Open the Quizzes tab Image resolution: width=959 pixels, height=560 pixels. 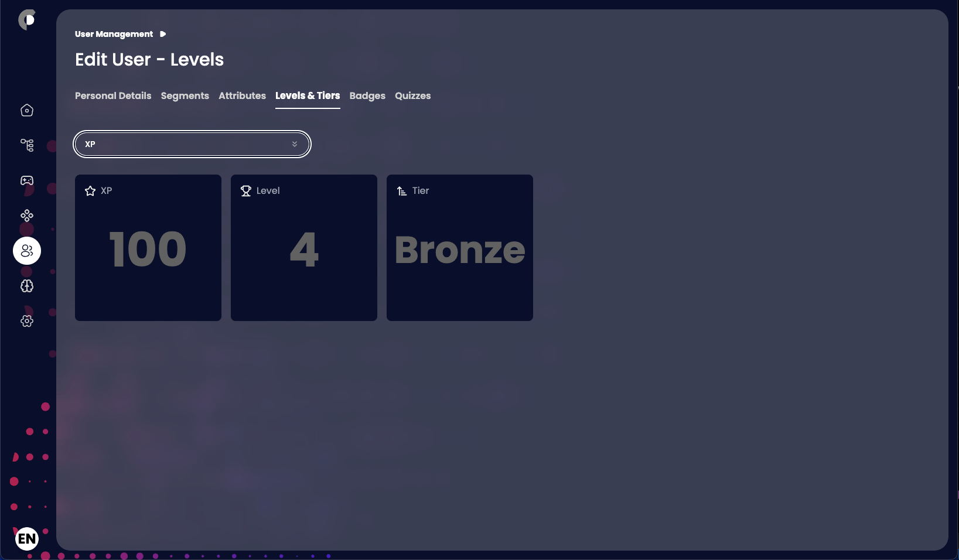click(412, 95)
